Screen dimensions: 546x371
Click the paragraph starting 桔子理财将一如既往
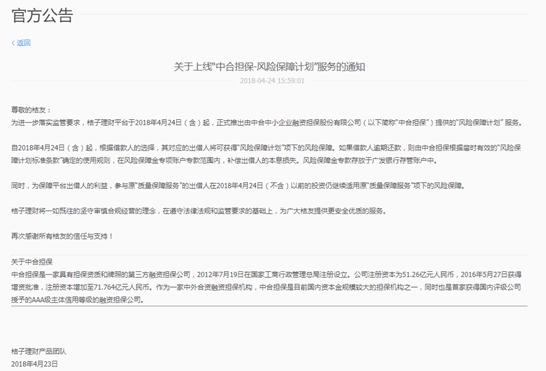click(198, 211)
